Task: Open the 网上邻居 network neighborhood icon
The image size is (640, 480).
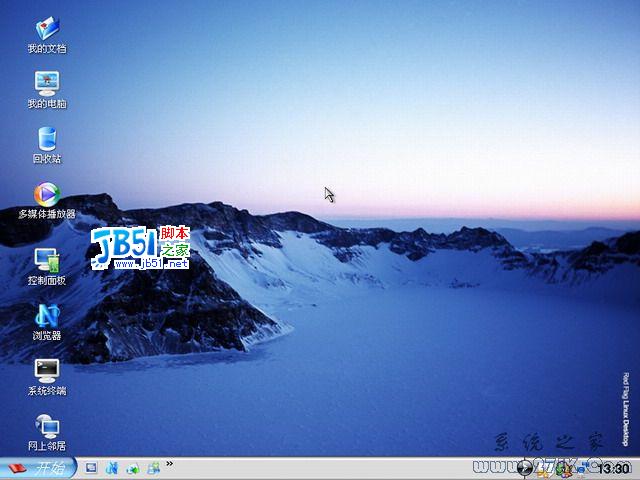Action: pos(46,425)
